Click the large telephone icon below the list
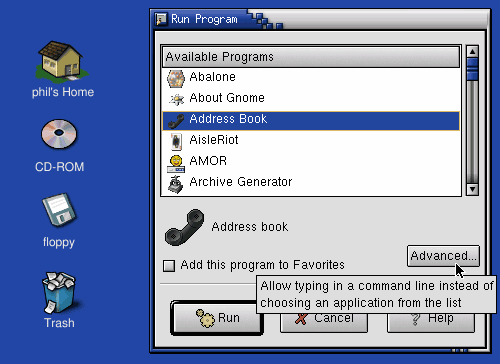The height and width of the screenshot is (364, 500). tap(185, 228)
